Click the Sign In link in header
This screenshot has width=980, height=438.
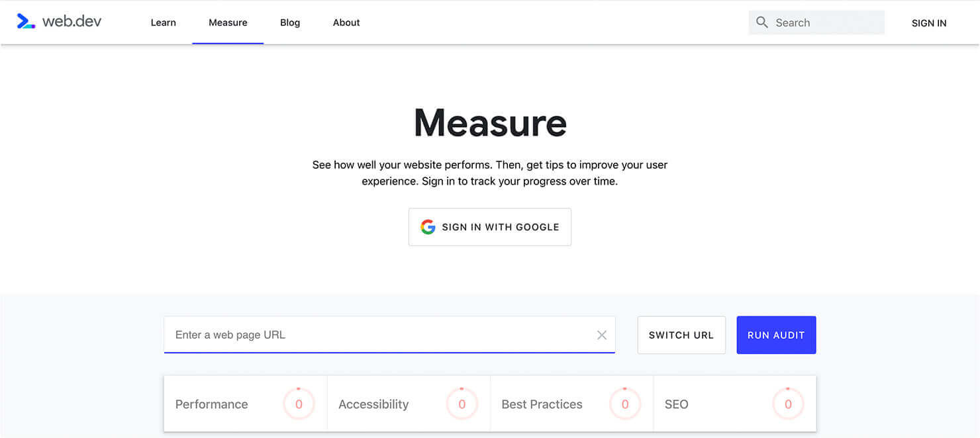click(x=929, y=23)
